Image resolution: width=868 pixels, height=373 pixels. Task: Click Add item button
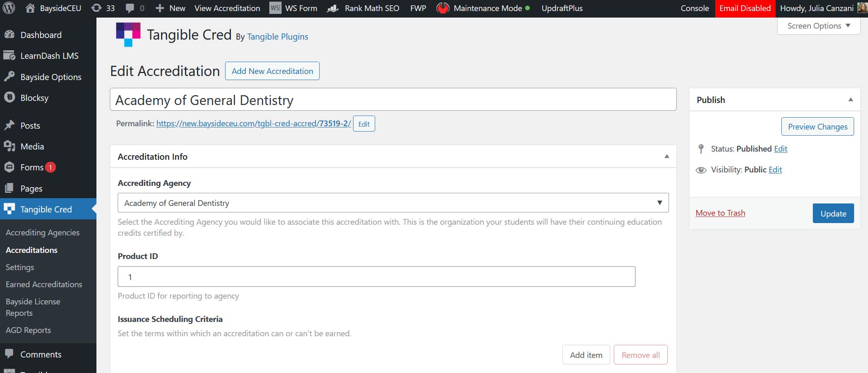click(586, 355)
